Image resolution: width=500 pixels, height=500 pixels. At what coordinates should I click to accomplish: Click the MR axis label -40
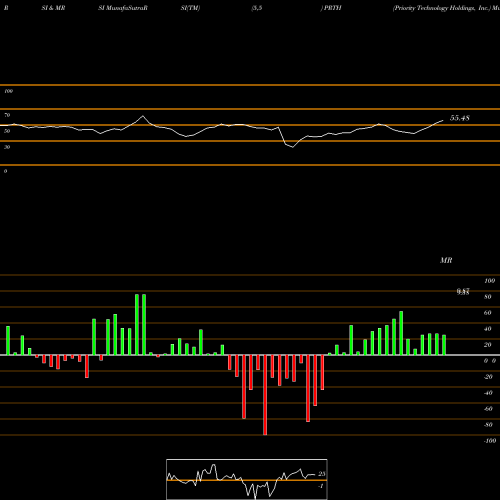(x=488, y=393)
